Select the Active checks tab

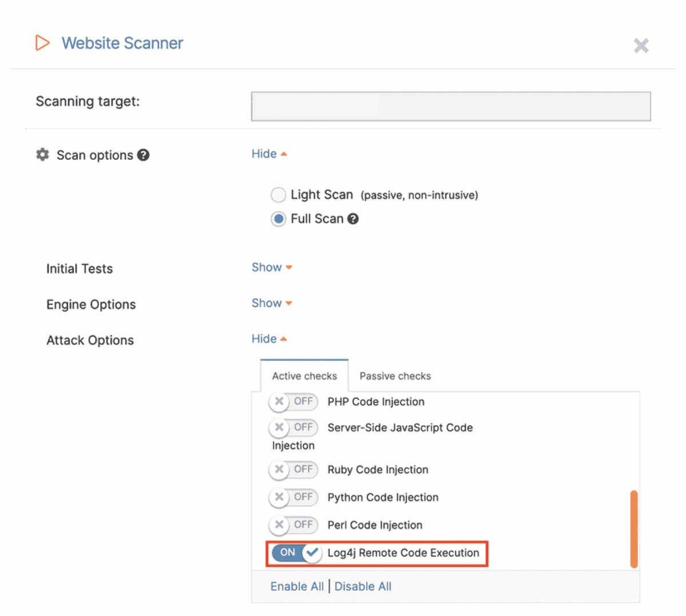click(x=304, y=375)
